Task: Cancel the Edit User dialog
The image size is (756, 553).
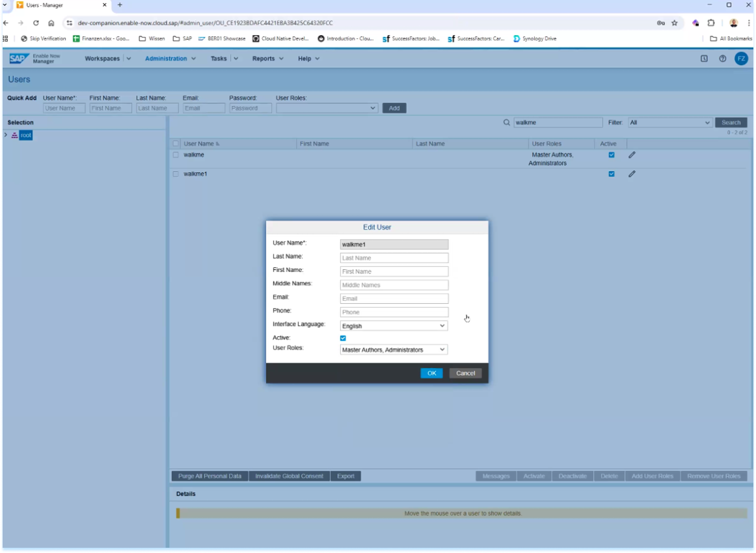Action: coord(465,373)
